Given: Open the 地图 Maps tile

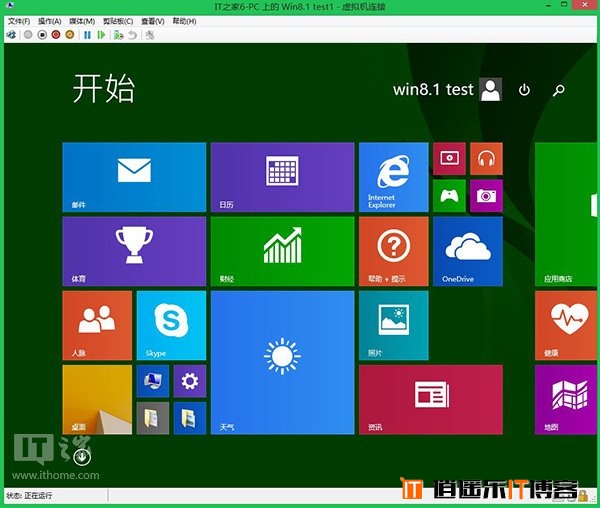Looking at the screenshot, I should click(x=566, y=400).
